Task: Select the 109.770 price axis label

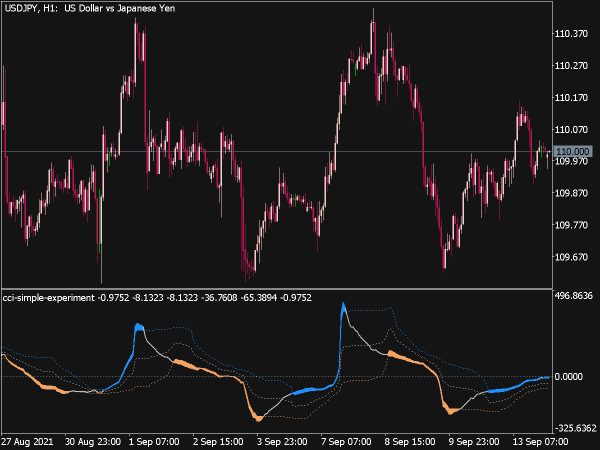Action: (x=571, y=225)
